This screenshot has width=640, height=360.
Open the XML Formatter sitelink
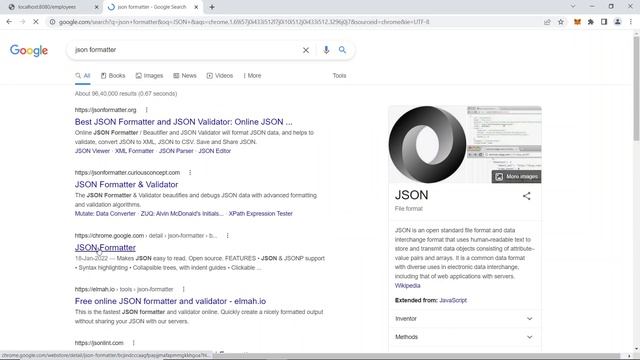pyautogui.click(x=134, y=151)
